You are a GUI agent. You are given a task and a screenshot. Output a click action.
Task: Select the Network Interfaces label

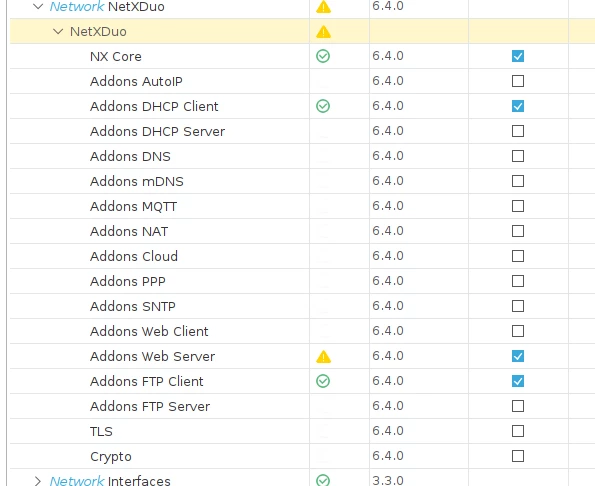tap(110, 481)
